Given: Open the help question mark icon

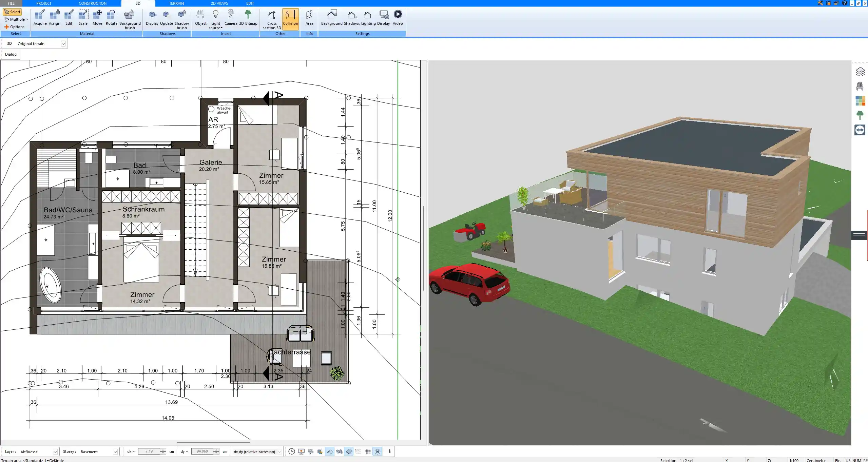Looking at the screenshot, I should (x=844, y=3).
